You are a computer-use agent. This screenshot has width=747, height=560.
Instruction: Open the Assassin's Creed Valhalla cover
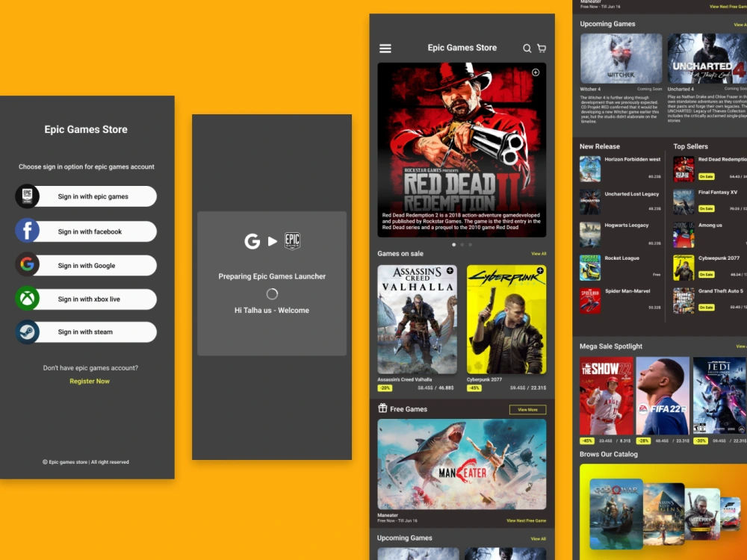418,319
